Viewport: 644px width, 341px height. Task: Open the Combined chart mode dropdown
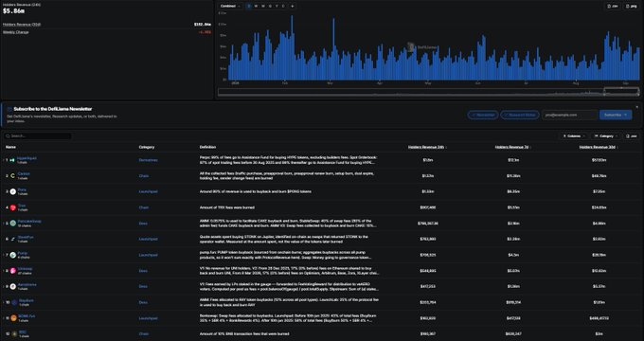230,7
